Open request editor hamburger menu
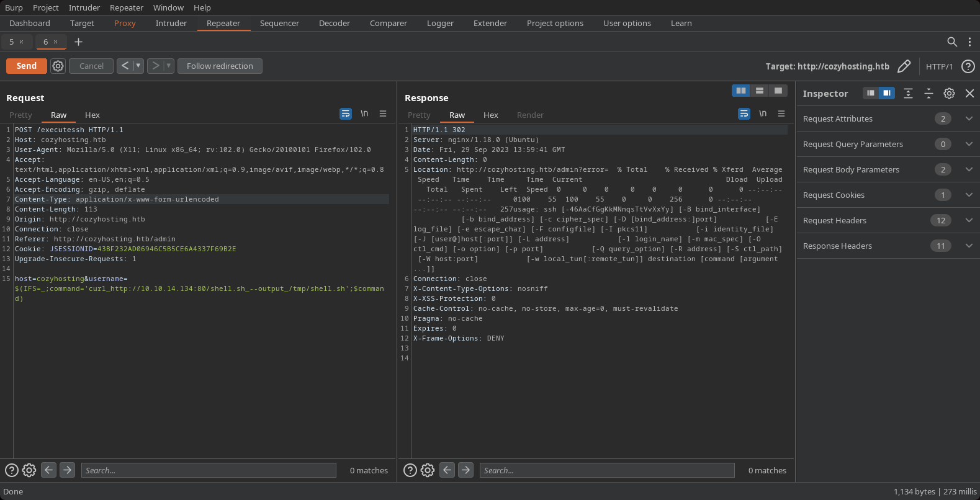This screenshot has height=500, width=980. 383,114
